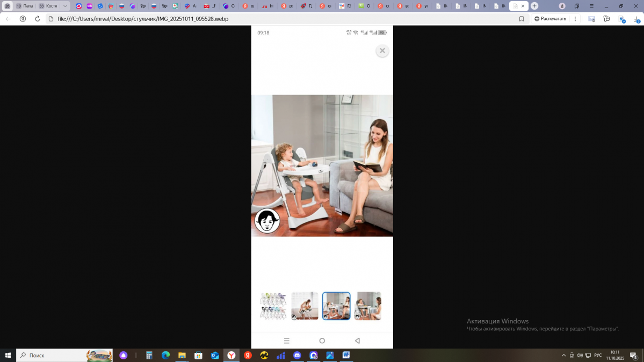Viewport: 644px width, 362px height.
Task: Close the product photo with X button
Action: [x=382, y=50]
